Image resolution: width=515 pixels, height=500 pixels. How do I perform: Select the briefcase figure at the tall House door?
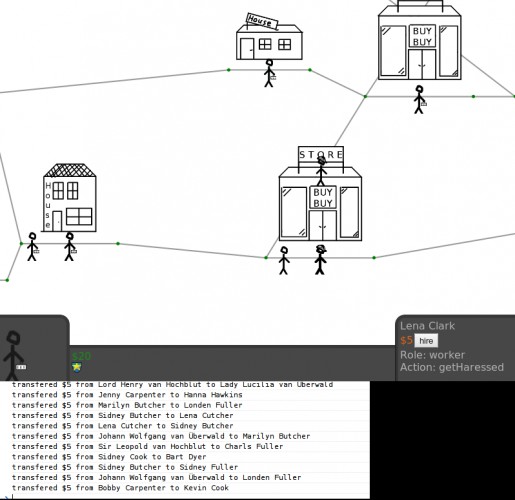tap(70, 247)
